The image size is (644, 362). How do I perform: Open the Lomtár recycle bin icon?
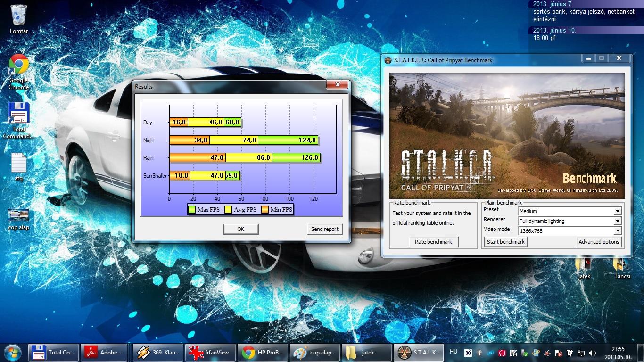click(19, 19)
